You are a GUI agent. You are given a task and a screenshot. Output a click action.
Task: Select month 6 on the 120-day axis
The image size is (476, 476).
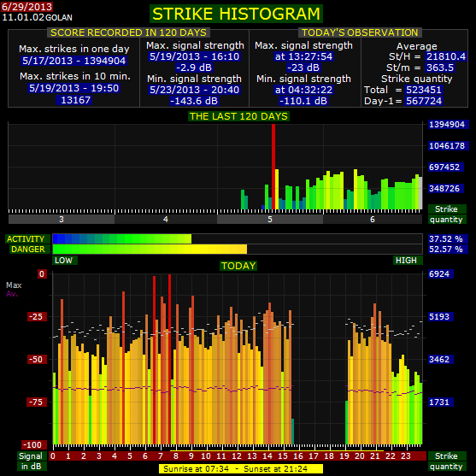373,219
